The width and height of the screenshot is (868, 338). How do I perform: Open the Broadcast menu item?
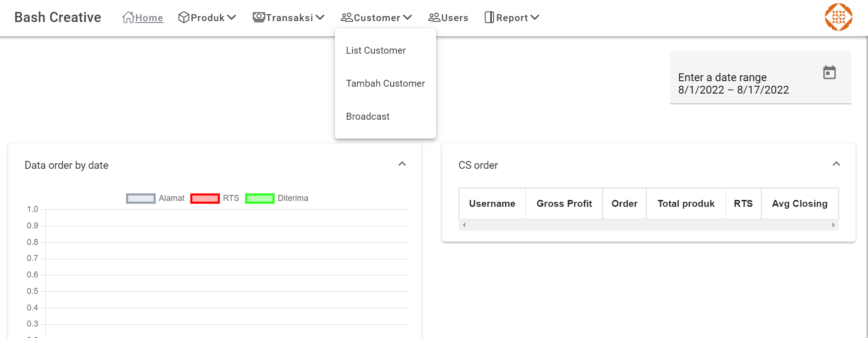[x=367, y=116]
